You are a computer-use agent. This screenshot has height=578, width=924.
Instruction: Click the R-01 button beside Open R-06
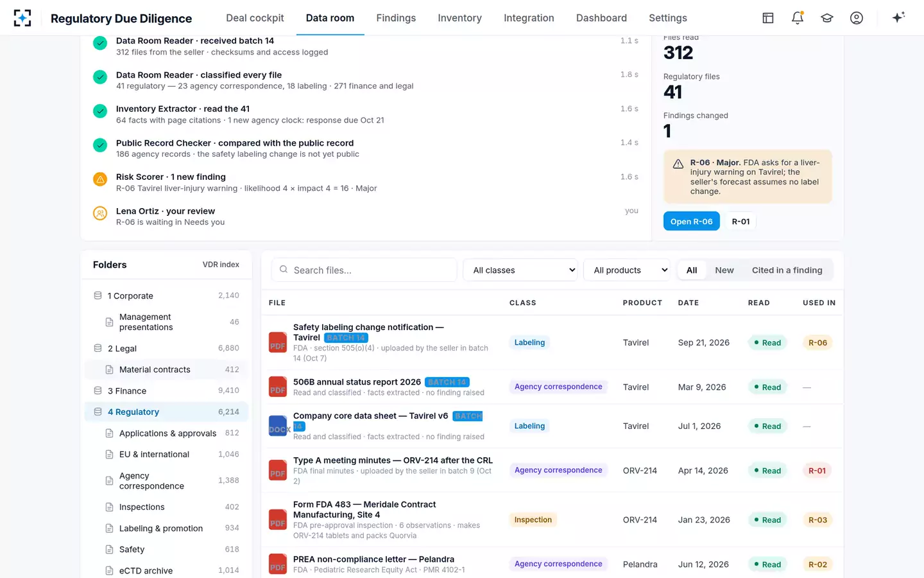740,222
